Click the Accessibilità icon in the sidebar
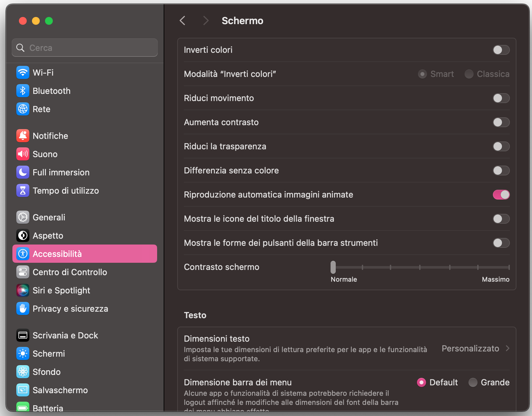Viewport: 532px width, 416px height. click(22, 254)
